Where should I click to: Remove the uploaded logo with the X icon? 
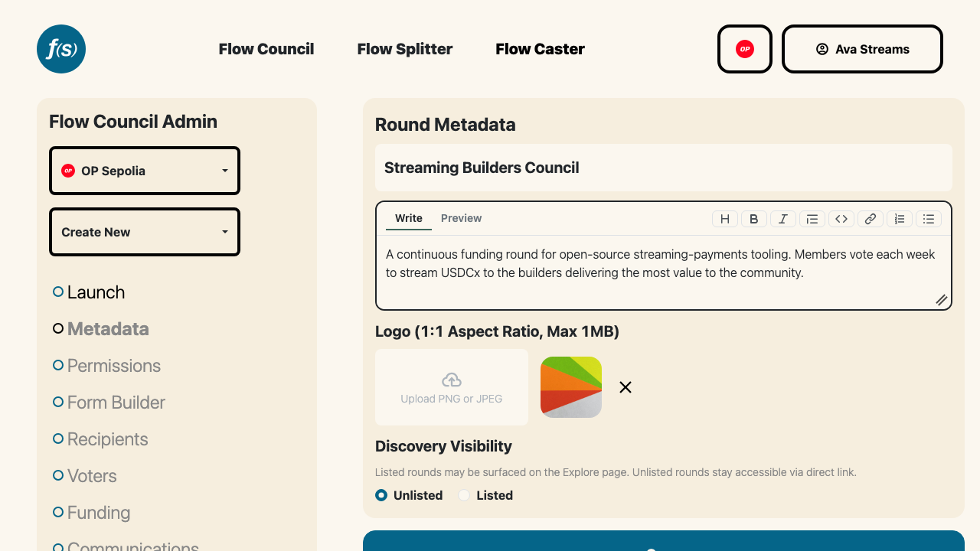(x=626, y=387)
